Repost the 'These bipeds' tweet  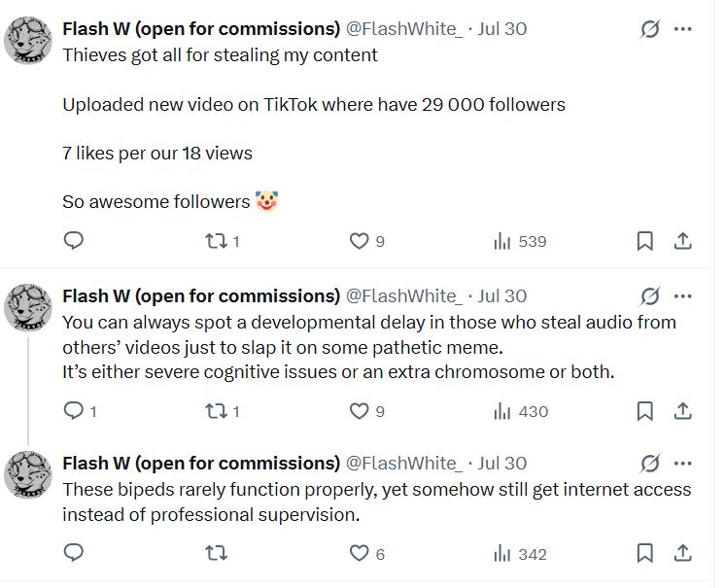tap(217, 554)
